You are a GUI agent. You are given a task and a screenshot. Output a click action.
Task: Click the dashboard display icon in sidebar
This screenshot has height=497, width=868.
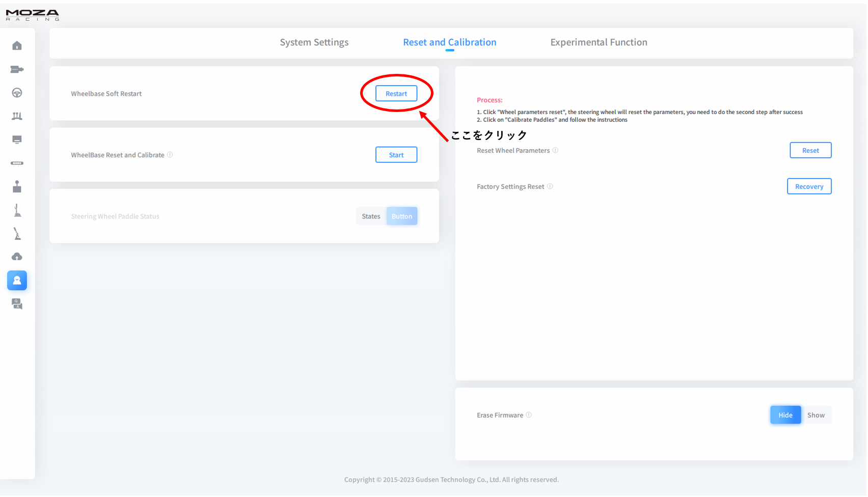[17, 140]
